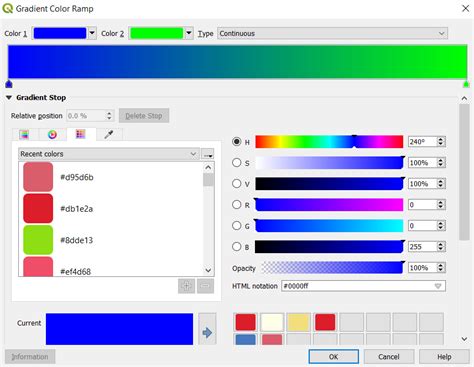Select the G green radio button

(x=236, y=226)
